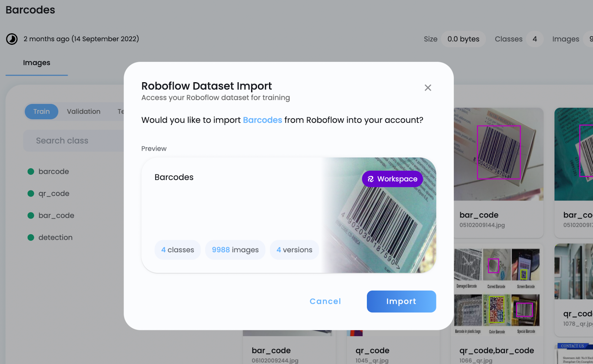The image size is (593, 364).
Task: Click the qr_code,bar_code label
Action: [x=497, y=351]
